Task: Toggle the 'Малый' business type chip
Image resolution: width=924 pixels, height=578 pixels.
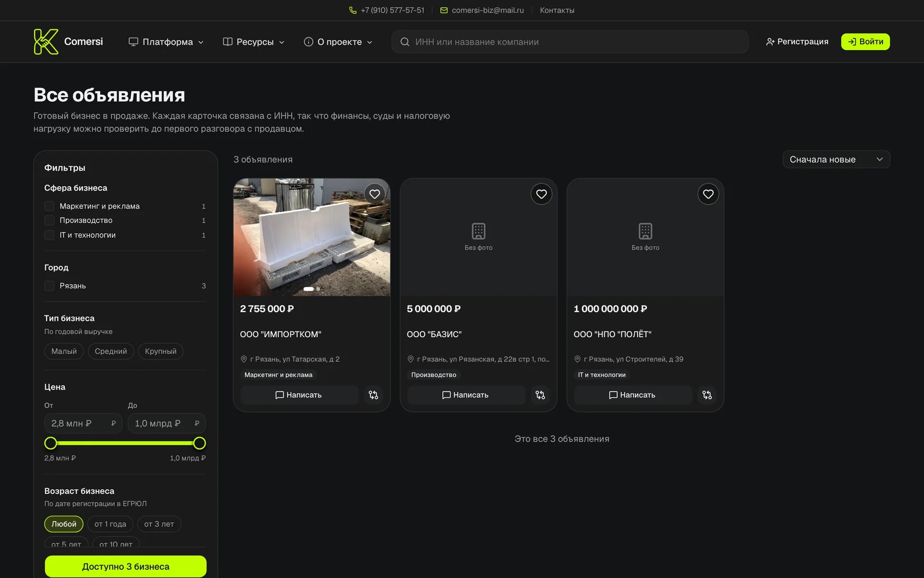Action: (64, 351)
